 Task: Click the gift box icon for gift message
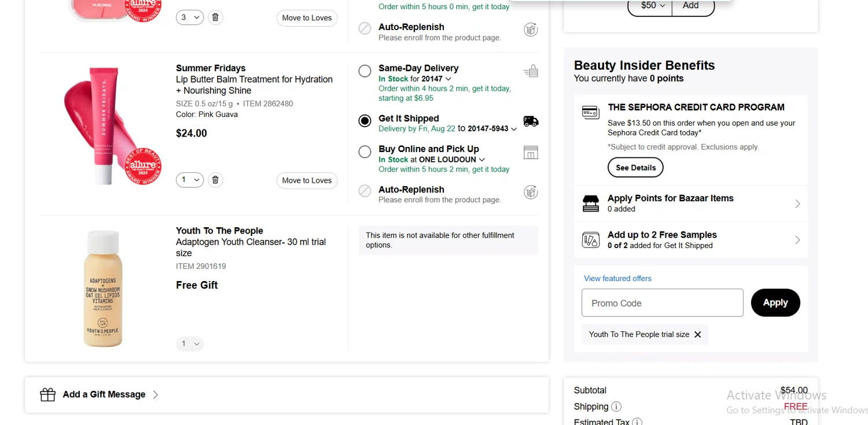48,394
